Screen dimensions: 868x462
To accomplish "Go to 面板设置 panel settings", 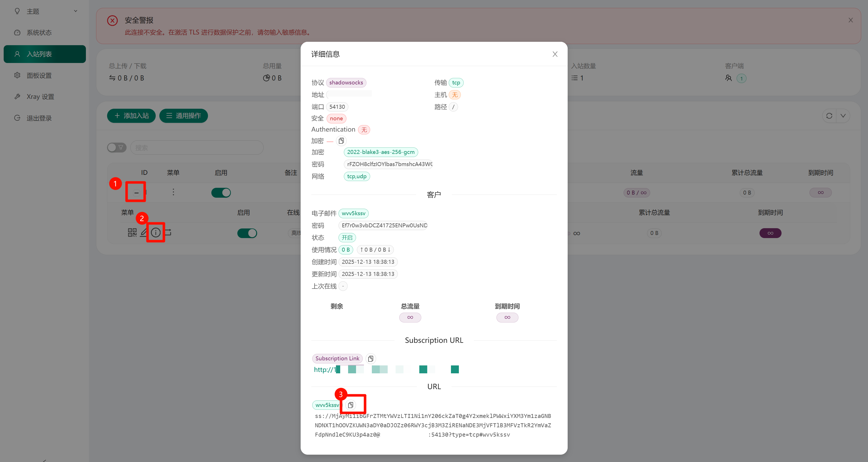I will [x=39, y=75].
